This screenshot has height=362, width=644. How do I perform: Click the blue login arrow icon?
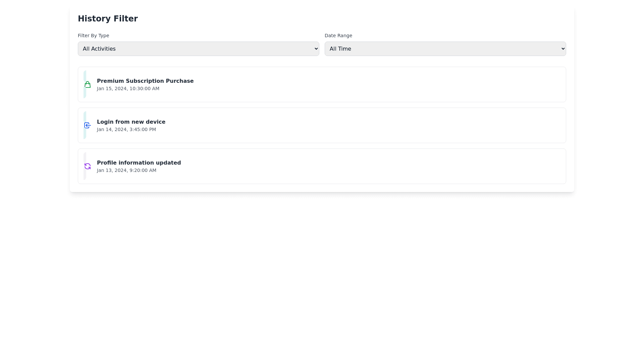coord(88,125)
